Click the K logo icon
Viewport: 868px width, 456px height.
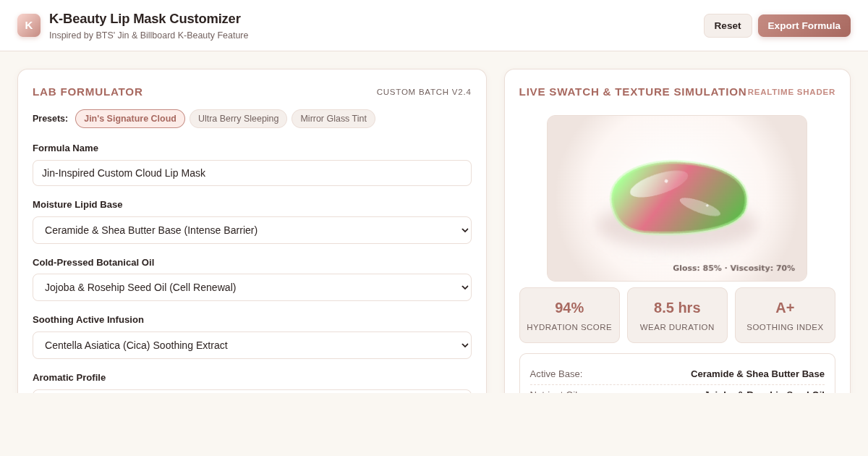pos(29,25)
